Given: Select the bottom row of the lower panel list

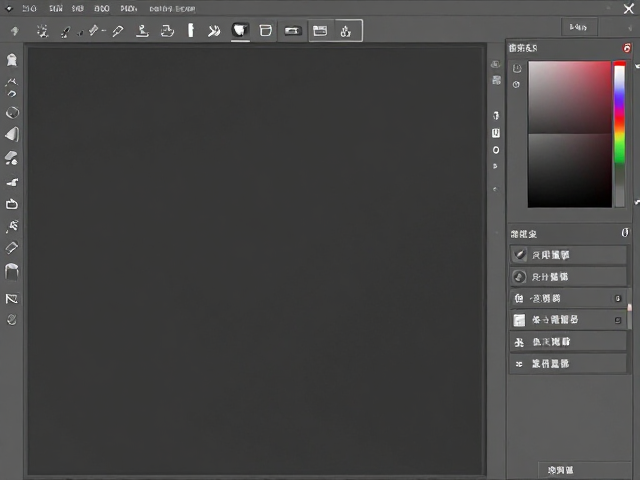Looking at the screenshot, I should (x=568, y=364).
